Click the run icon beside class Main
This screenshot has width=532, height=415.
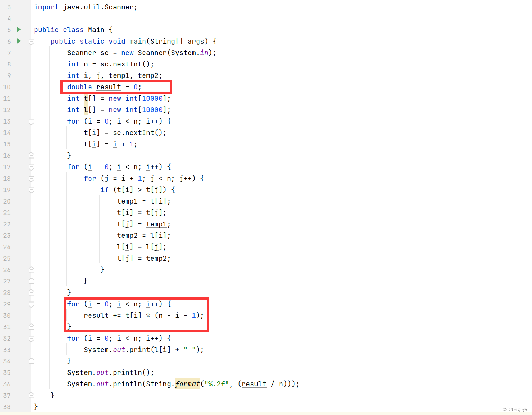click(19, 30)
